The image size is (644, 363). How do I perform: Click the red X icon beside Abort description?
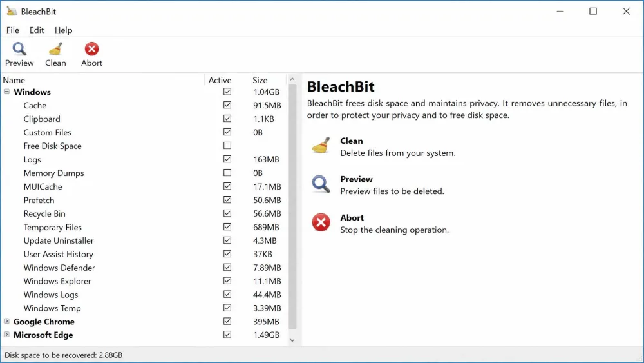321,222
